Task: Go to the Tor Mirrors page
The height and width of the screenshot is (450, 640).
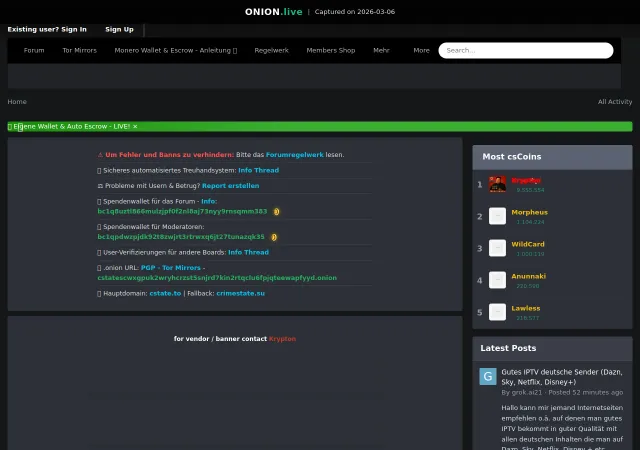Action: 80,50
